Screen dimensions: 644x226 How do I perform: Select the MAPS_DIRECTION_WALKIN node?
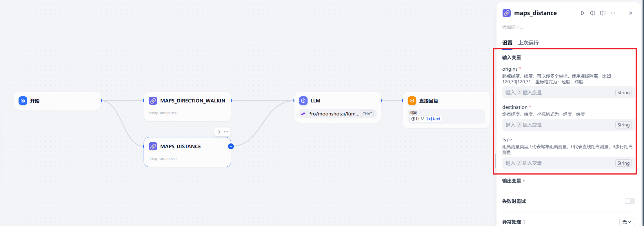187,106
